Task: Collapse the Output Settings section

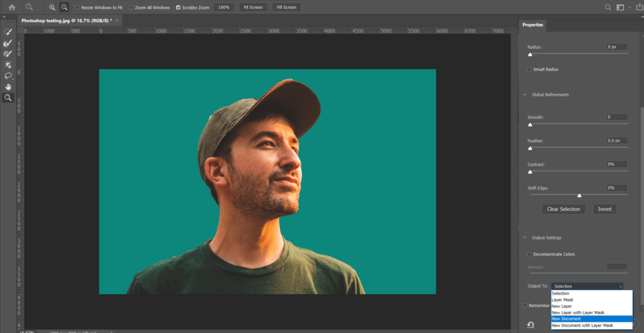Action: 525,237
